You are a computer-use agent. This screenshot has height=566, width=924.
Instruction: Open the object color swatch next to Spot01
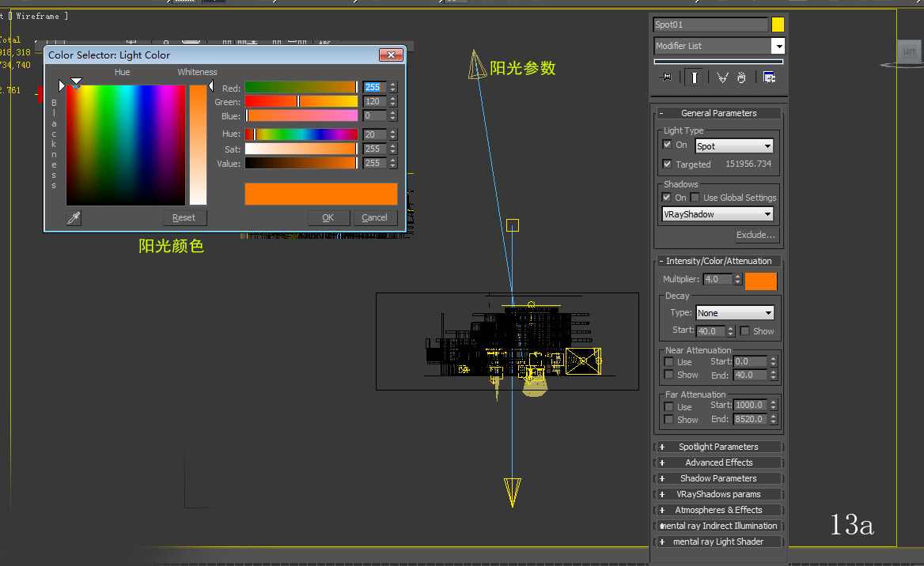click(778, 25)
